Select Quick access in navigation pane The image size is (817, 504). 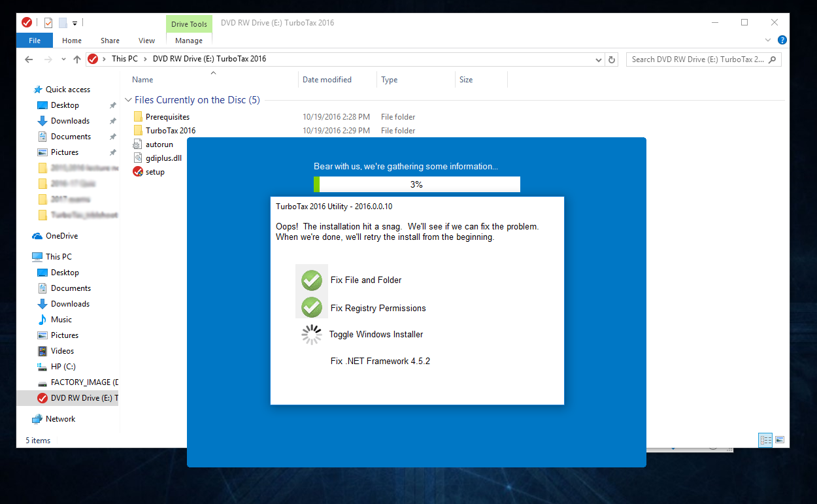[x=68, y=90]
